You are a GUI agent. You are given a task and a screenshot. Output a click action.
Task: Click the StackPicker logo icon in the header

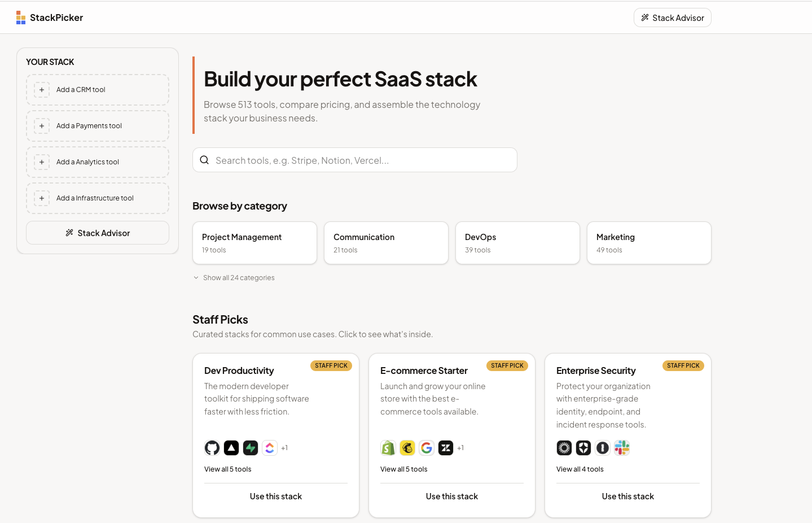pyautogui.click(x=21, y=18)
